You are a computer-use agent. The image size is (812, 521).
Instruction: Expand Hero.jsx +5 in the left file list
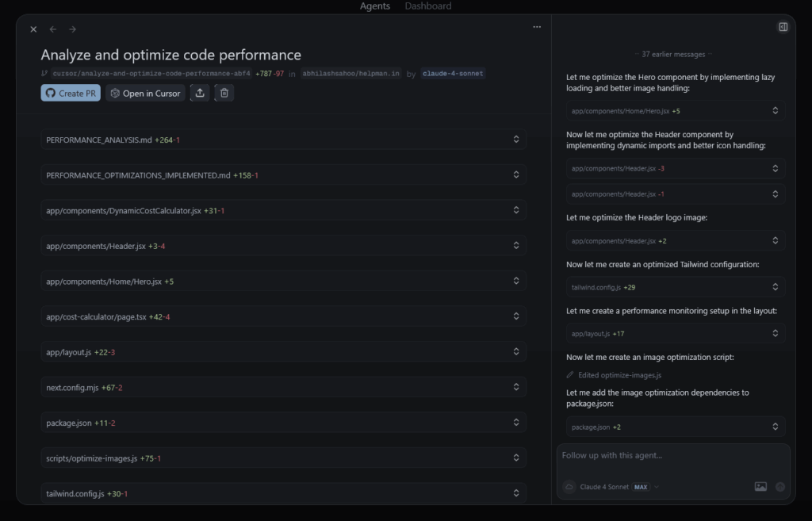click(284, 282)
